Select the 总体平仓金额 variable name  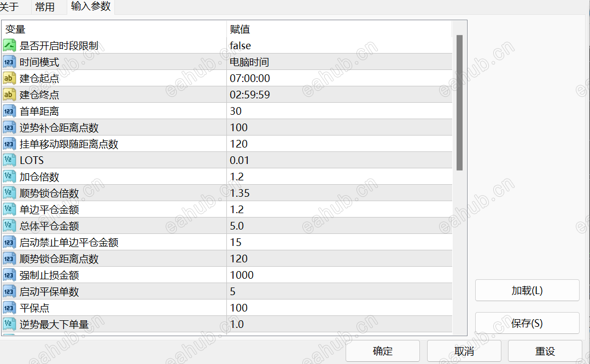[49, 226]
